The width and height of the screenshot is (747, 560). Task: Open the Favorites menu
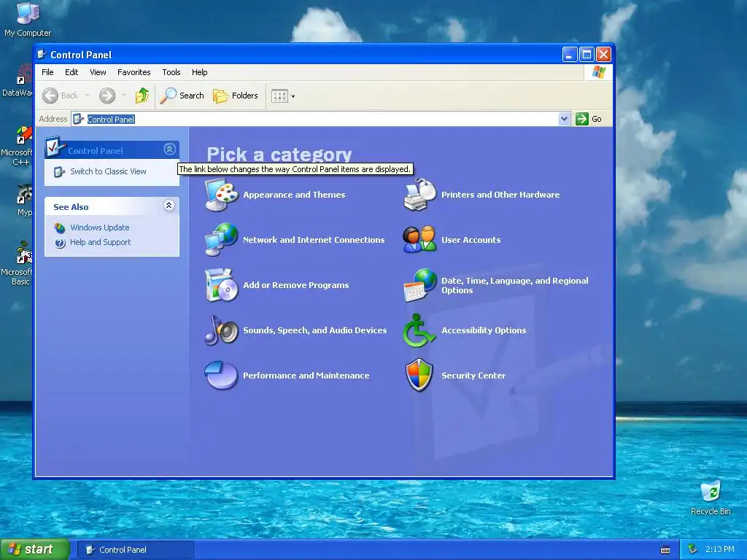click(x=134, y=72)
